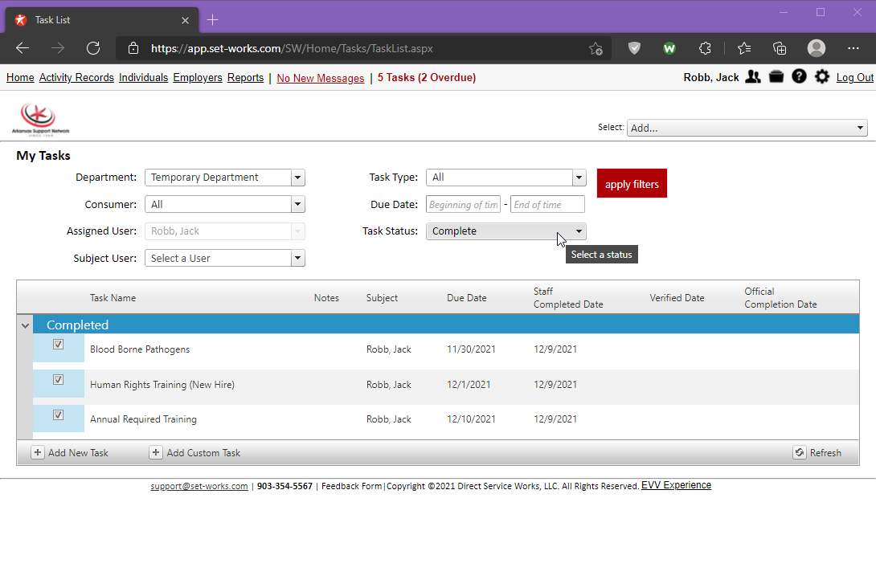Go to the Reports menu item

(x=245, y=78)
